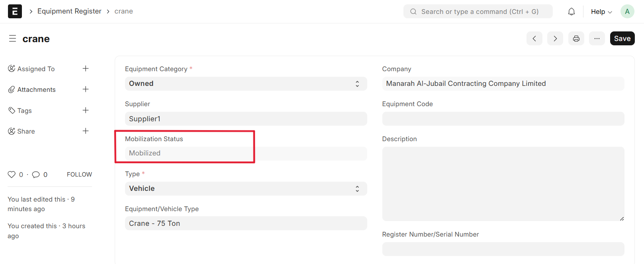The height and width of the screenshot is (264, 644).
Task: Open the Help dropdown menu
Action: click(601, 12)
